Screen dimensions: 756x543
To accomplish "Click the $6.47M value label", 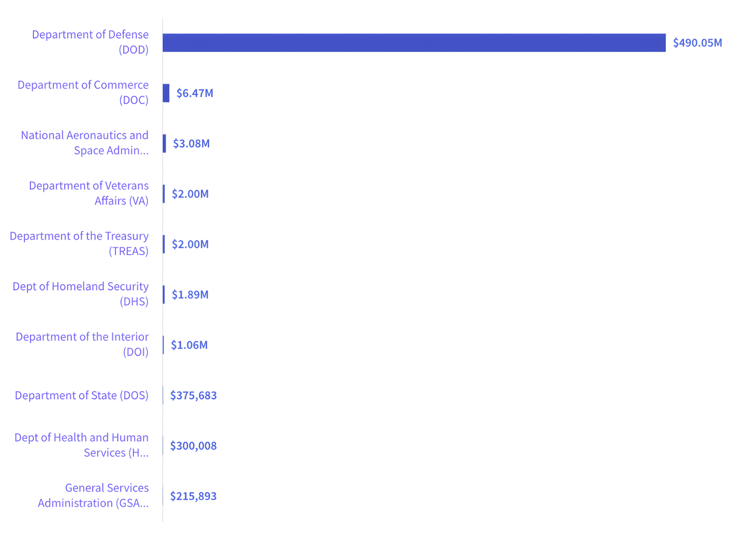I will click(x=195, y=93).
